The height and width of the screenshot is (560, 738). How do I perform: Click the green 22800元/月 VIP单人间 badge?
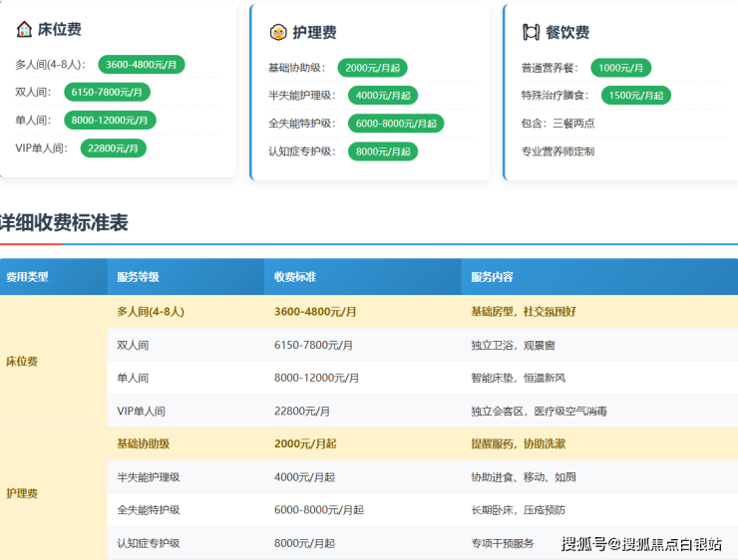pos(113,148)
